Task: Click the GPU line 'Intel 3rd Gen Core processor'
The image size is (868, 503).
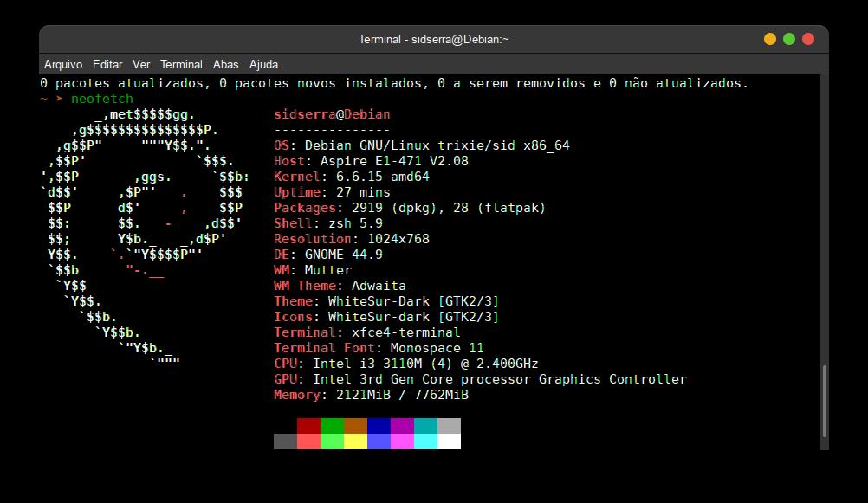Action: (421, 379)
